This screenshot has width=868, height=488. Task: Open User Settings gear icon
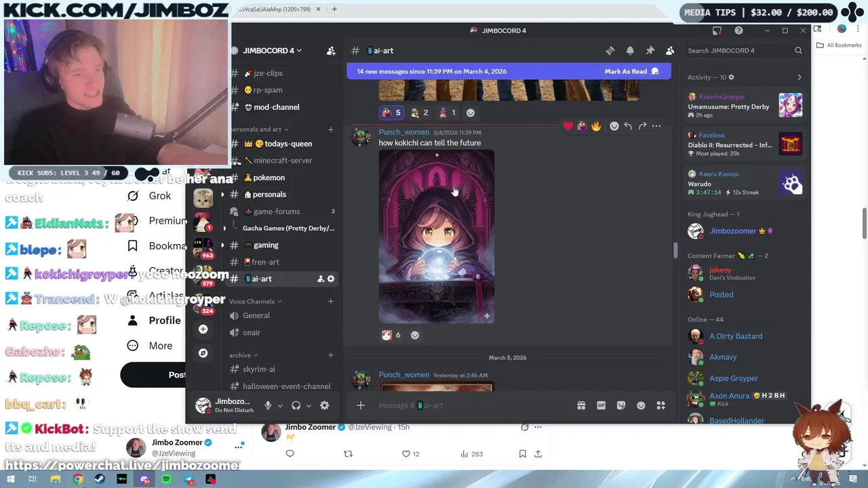(325, 405)
